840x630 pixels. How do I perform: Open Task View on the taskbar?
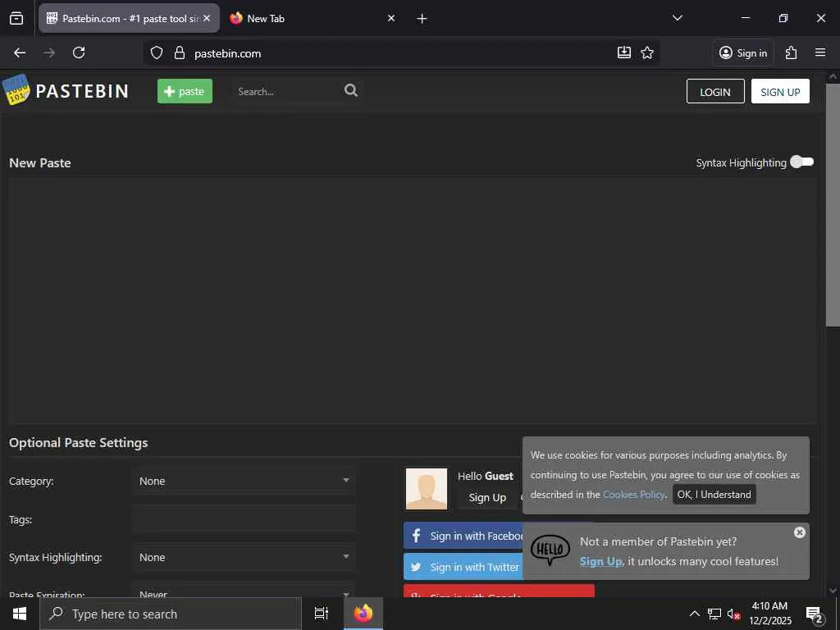tap(322, 614)
